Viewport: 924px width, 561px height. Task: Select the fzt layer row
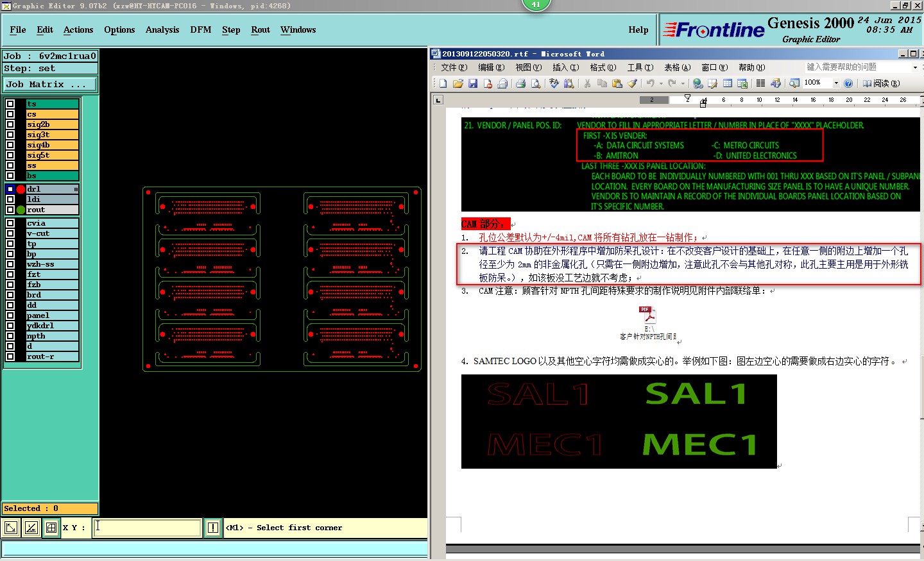tap(52, 274)
